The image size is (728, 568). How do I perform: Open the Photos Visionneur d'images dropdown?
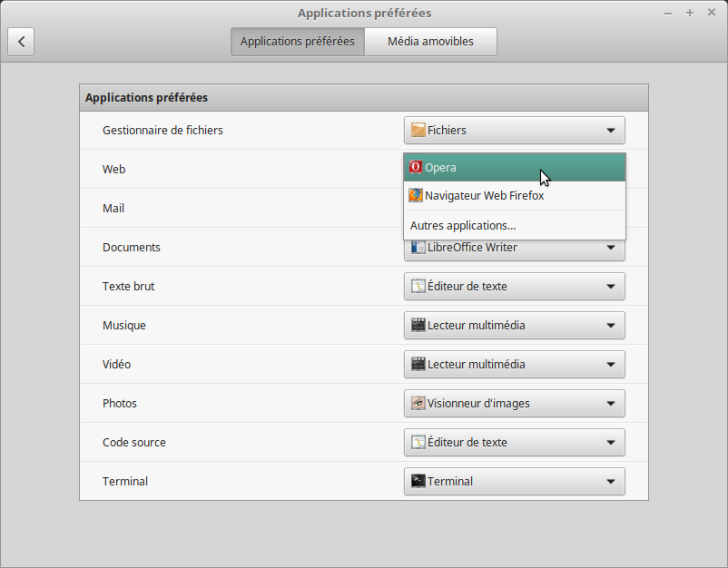click(514, 404)
